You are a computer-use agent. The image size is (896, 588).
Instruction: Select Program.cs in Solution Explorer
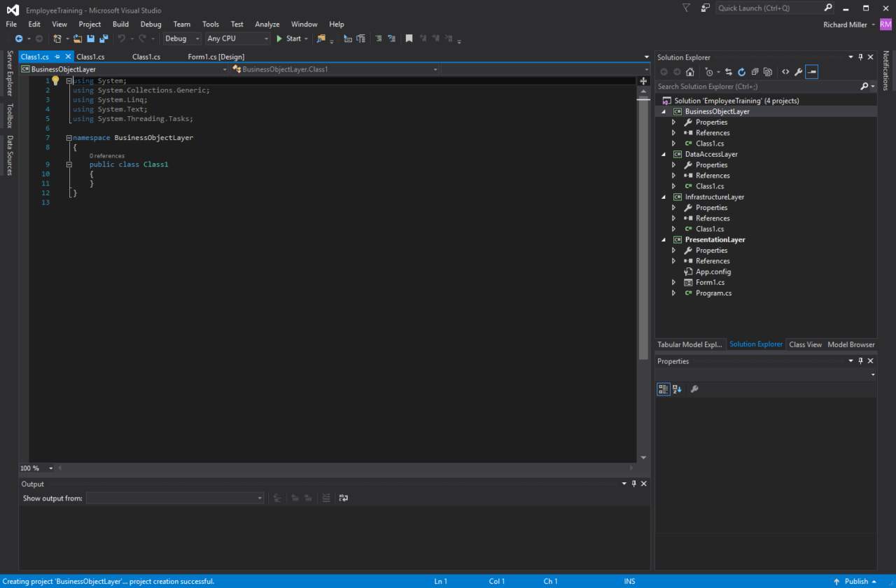[713, 293]
